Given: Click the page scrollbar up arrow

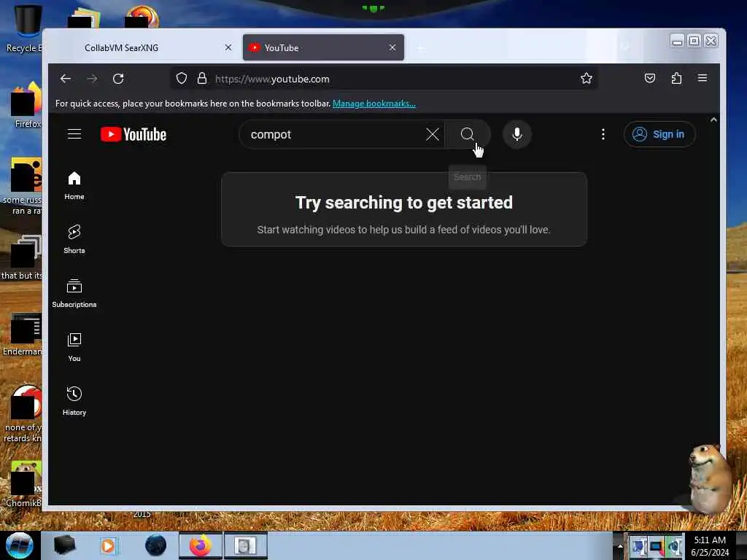Looking at the screenshot, I should coord(713,120).
